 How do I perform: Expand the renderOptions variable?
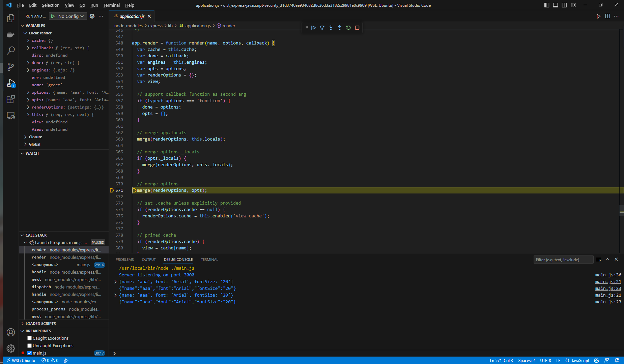click(x=28, y=107)
